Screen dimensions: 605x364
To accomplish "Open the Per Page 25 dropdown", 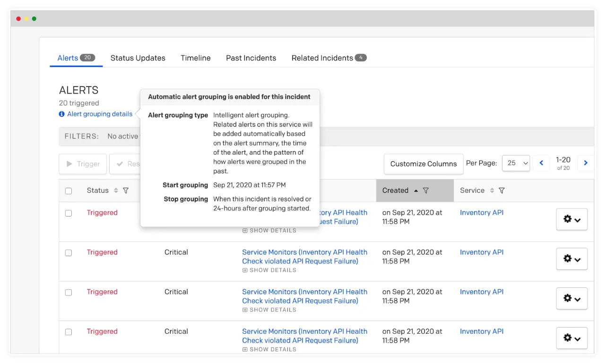I will point(516,163).
